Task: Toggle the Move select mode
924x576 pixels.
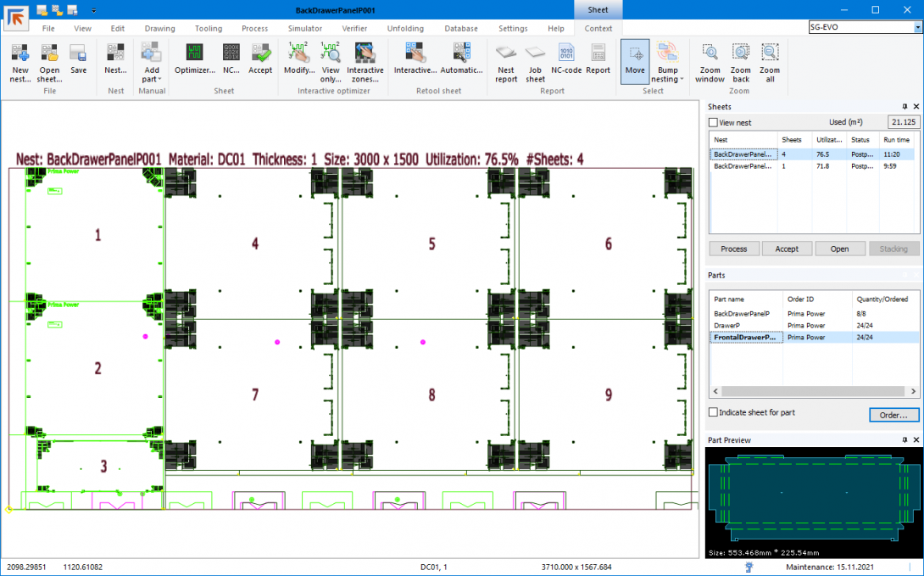Action: [x=635, y=60]
